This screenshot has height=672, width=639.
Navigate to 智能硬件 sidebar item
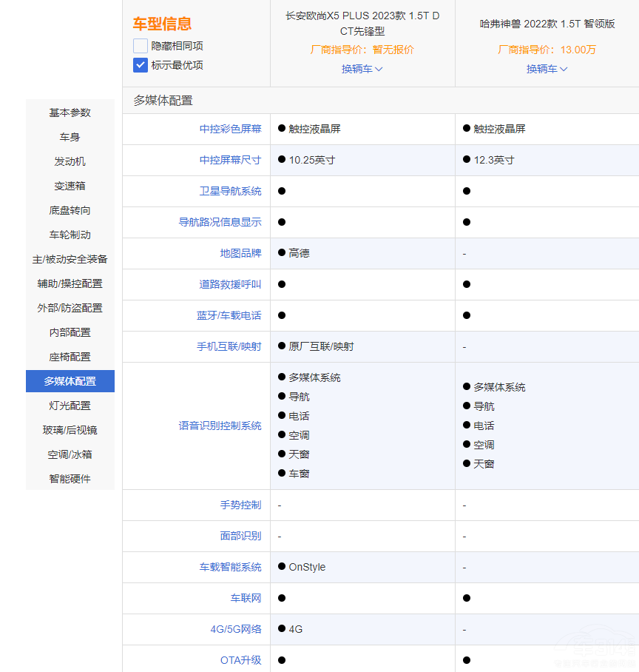(70, 479)
